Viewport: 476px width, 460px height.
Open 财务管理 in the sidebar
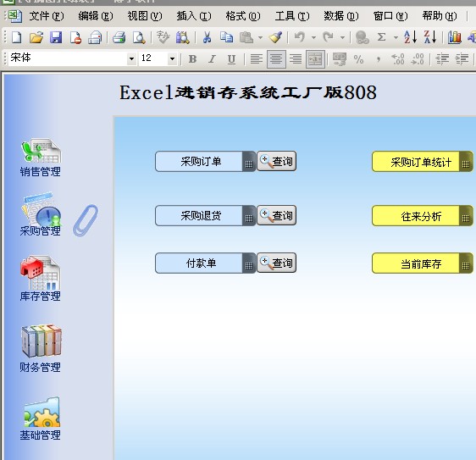point(41,348)
